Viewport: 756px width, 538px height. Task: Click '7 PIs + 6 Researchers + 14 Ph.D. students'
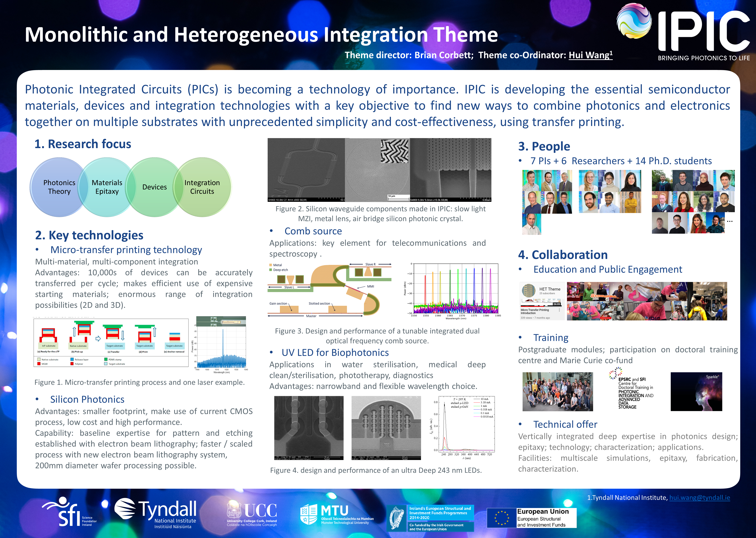[x=621, y=161]
